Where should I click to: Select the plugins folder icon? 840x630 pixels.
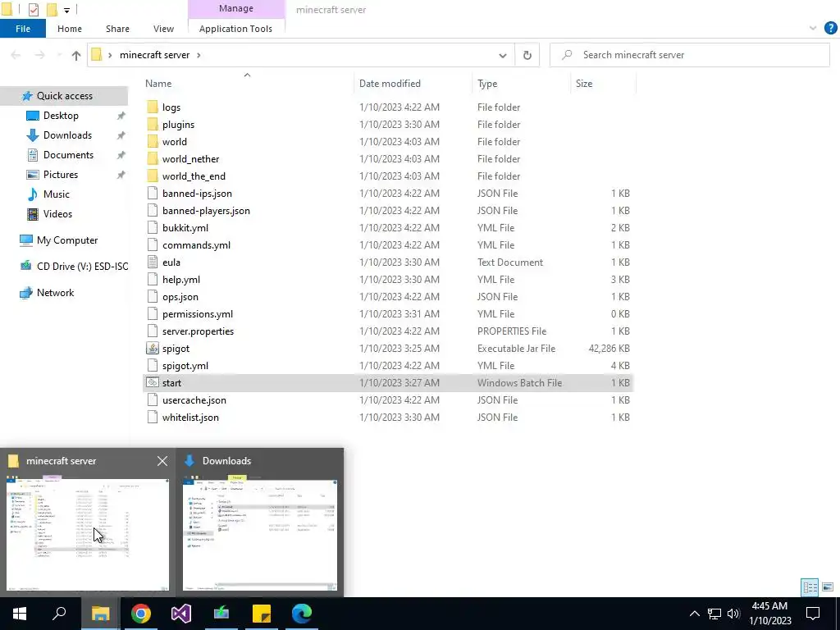coord(153,125)
